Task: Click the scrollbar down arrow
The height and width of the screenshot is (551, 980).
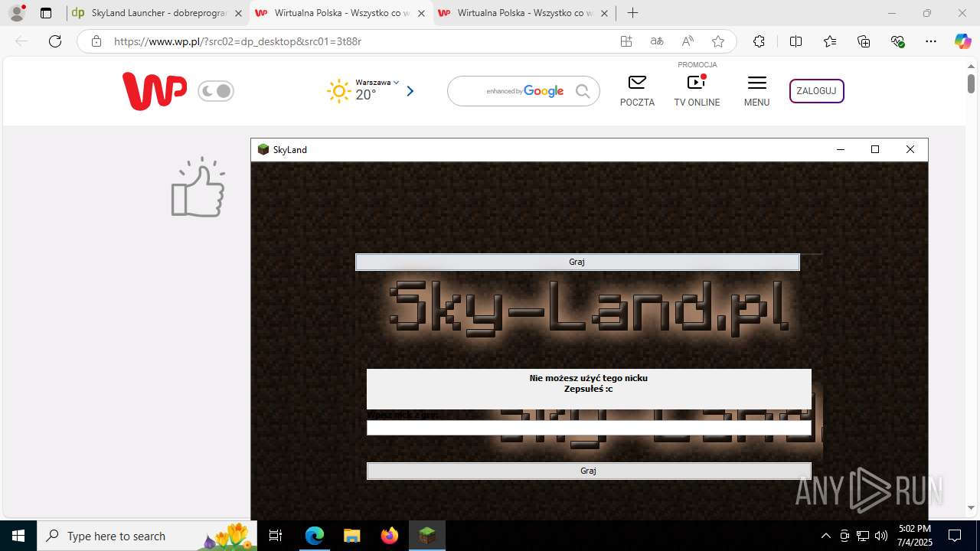Action: [971, 507]
